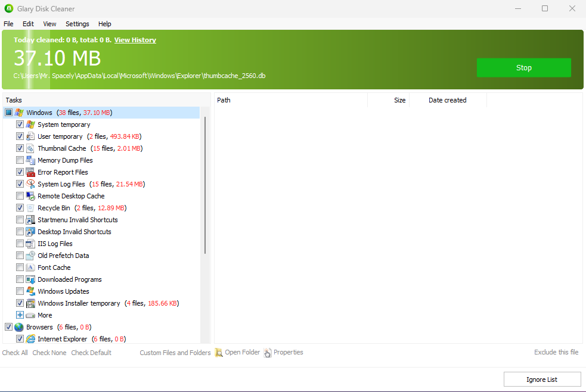Screen dimensions: 586x392
Task: Click the Startmenu Invalid Shortcuts icon
Action: [30, 220]
